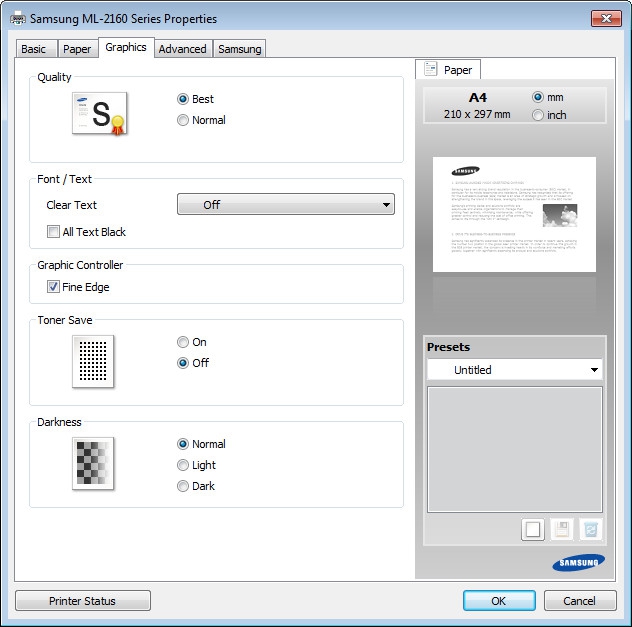The image size is (632, 627).
Task: Click the new preset blank page icon
Action: click(x=533, y=529)
